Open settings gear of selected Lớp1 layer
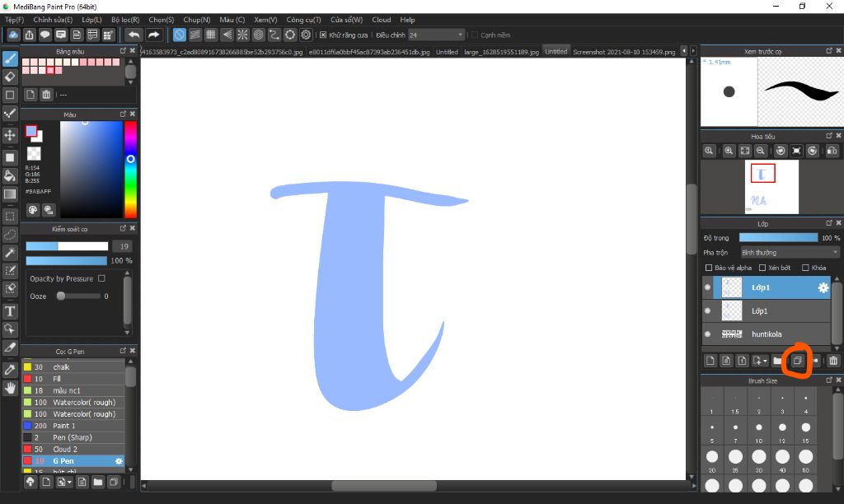 pyautogui.click(x=823, y=287)
